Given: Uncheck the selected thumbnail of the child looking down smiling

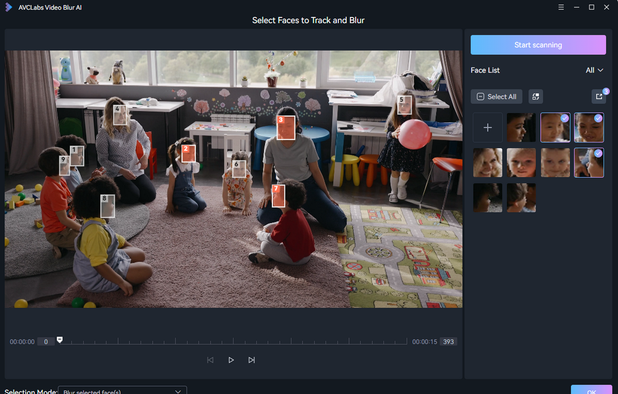Looking at the screenshot, I should tap(589, 128).
